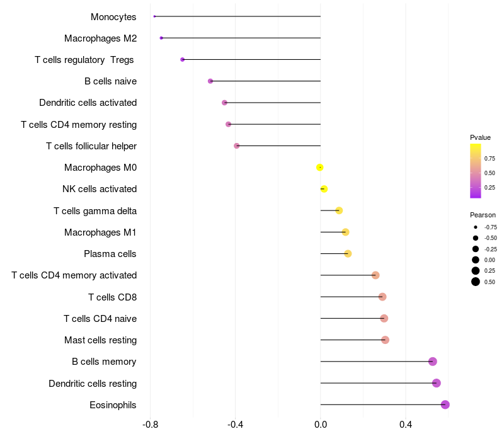Click the Pvalue color gradient bar
504x441 pixels.
[x=476, y=171]
